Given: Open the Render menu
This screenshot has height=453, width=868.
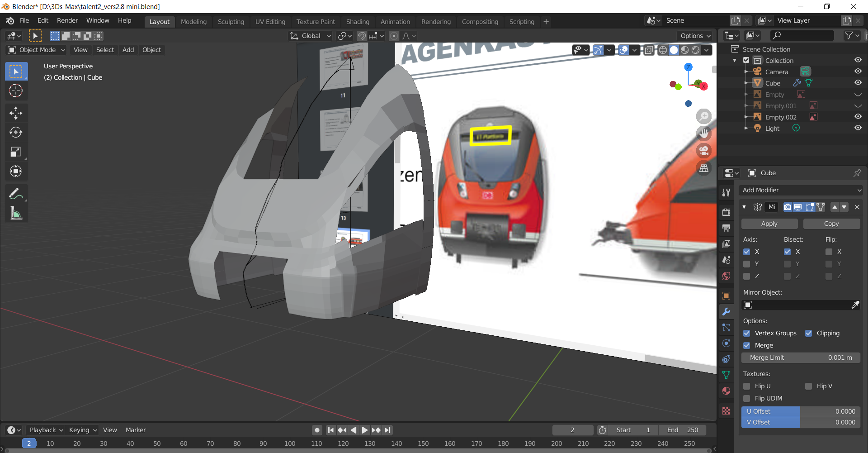Looking at the screenshot, I should pyautogui.click(x=67, y=20).
